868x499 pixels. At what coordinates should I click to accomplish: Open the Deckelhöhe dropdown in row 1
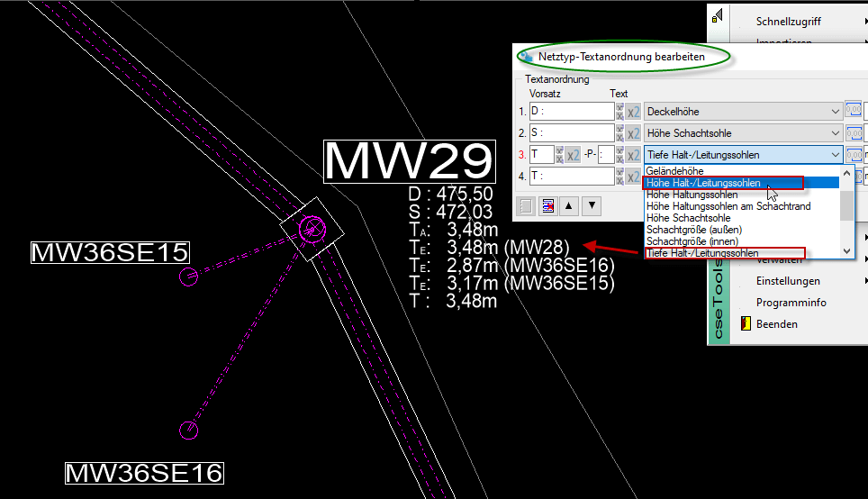pos(836,112)
